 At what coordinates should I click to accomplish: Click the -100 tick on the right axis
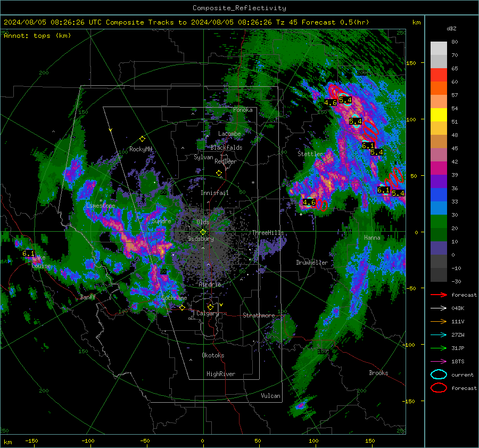click(408, 345)
